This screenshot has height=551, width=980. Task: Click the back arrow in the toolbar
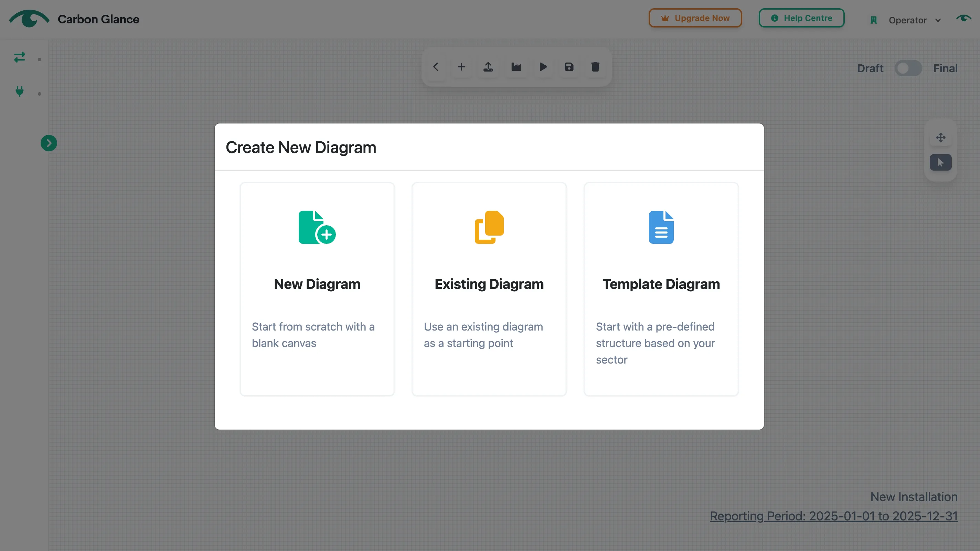pos(436,67)
